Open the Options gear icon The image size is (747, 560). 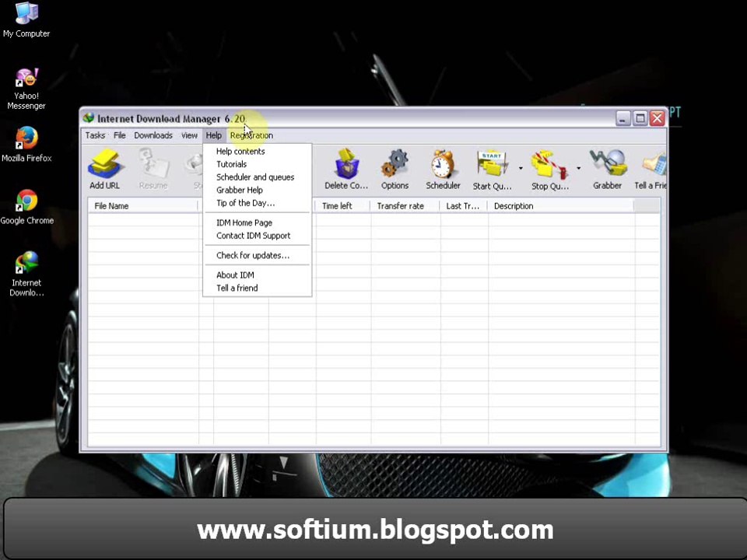tap(395, 169)
